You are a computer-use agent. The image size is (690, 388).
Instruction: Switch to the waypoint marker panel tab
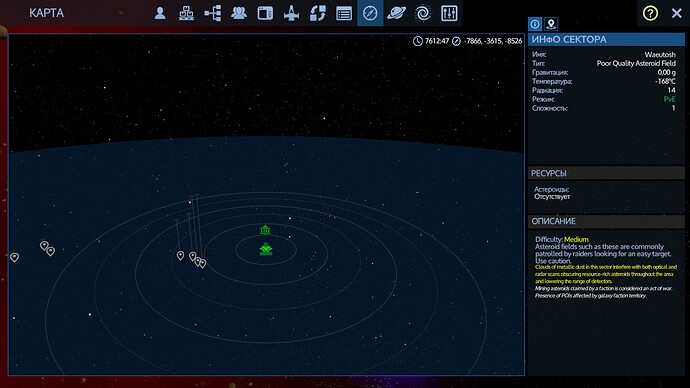(x=551, y=24)
